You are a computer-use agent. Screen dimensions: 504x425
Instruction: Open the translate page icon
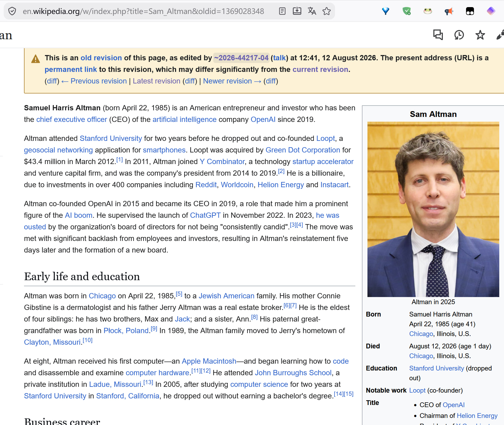(312, 11)
